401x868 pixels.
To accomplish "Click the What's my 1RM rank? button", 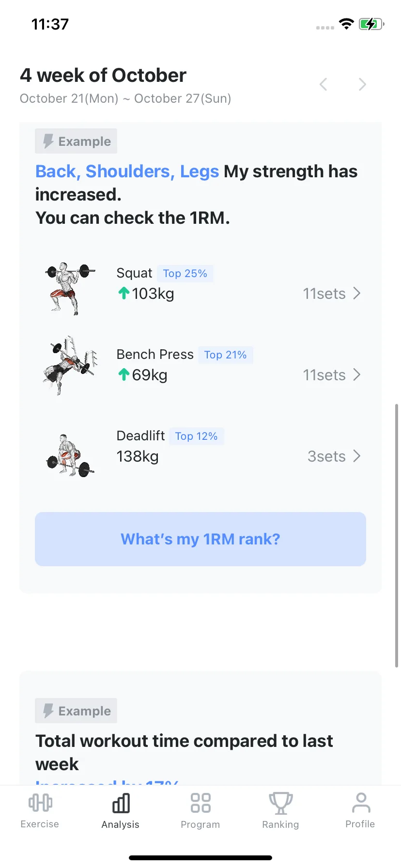I will pyautogui.click(x=200, y=539).
